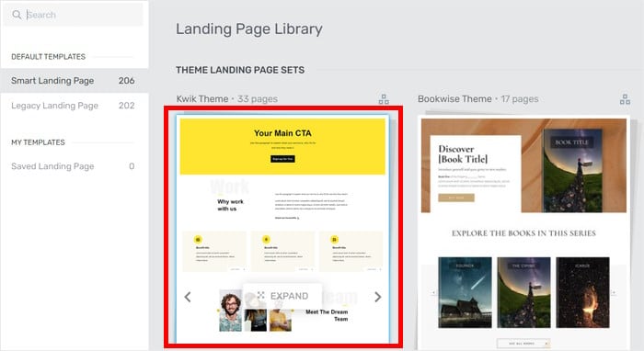Viewport: 644px width, 351px height.
Task: Click the search magnifier icon
Action: click(17, 15)
